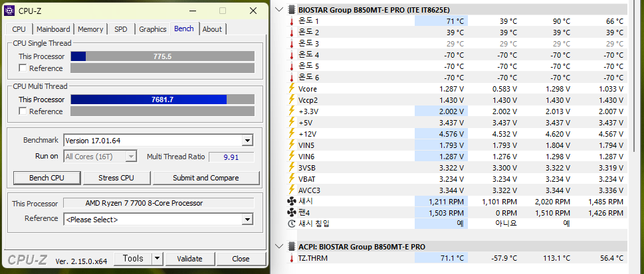The width and height of the screenshot is (644, 274).
Task: Collapse the BIOSTAR IT8625E sensor group
Action: click(280, 9)
